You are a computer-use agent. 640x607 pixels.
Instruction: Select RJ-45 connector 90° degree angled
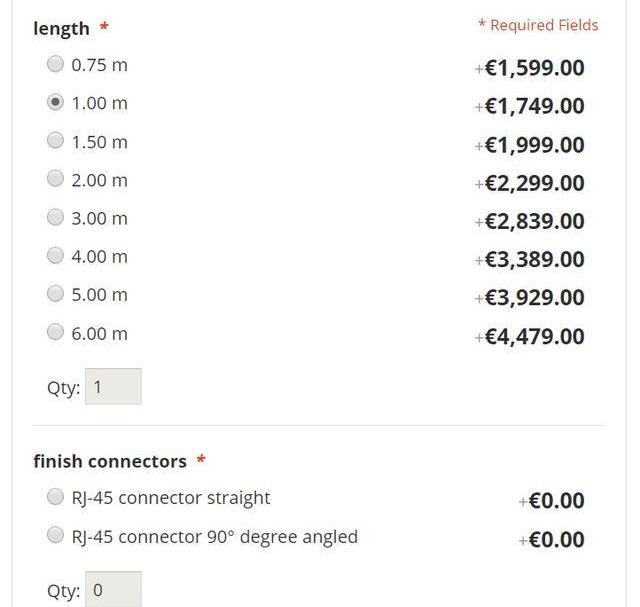click(56, 536)
